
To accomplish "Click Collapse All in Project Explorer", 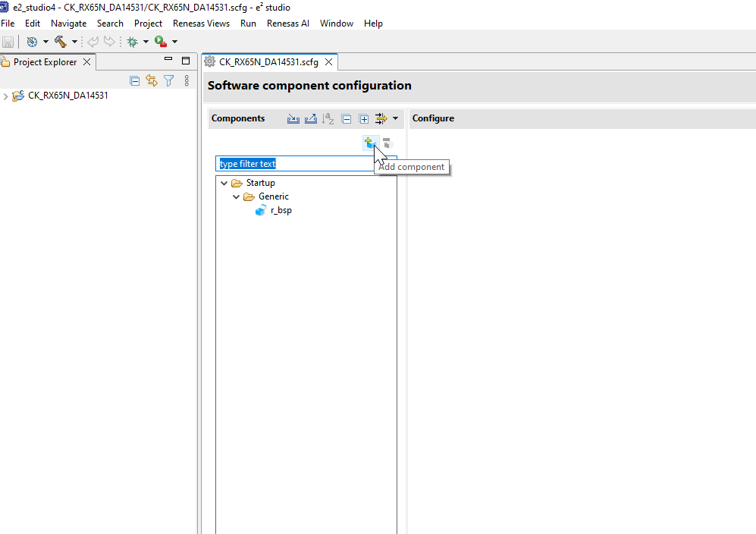I will [134, 80].
